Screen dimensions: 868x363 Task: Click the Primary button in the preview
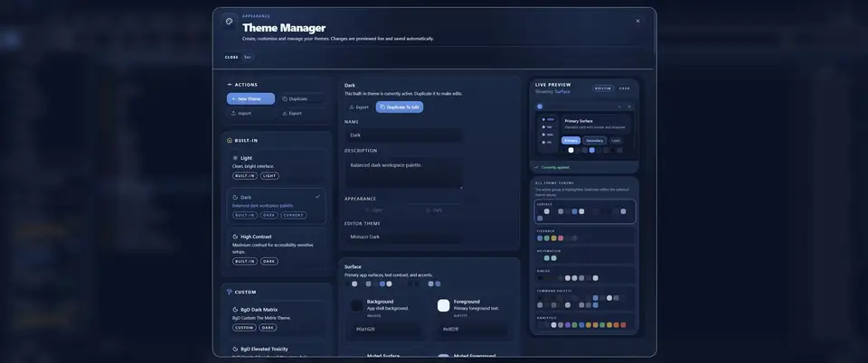(571, 140)
